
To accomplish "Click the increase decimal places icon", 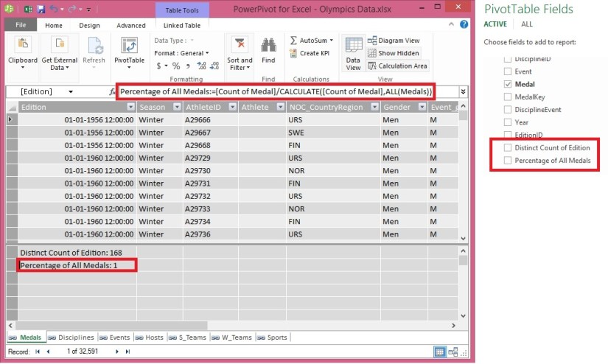I will pos(201,66).
